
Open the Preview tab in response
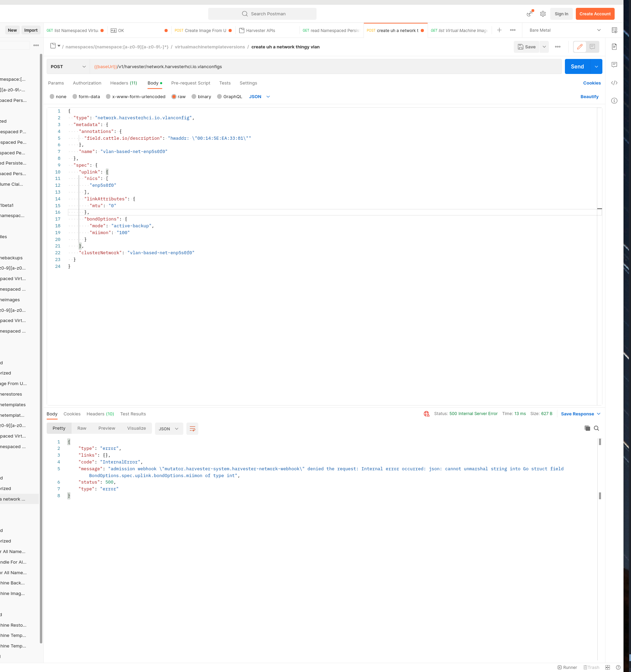pyautogui.click(x=107, y=428)
